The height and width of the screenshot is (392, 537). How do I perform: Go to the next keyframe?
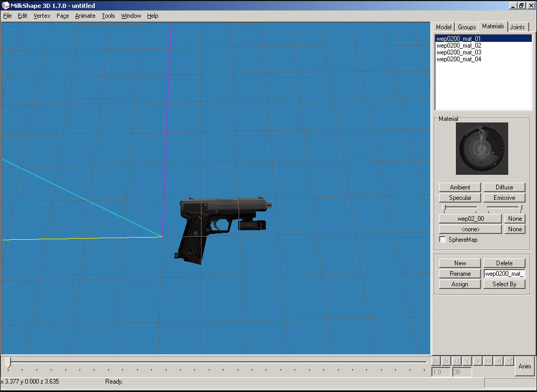(x=499, y=361)
